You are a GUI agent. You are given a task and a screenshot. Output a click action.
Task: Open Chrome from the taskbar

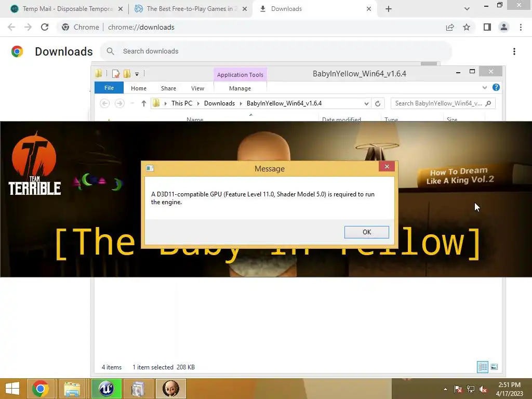(41, 389)
